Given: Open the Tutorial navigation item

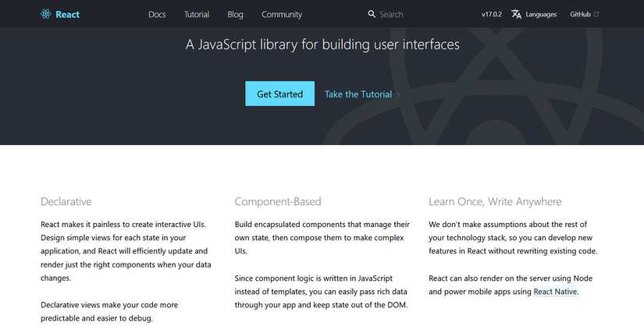Looking at the screenshot, I should click(x=197, y=14).
